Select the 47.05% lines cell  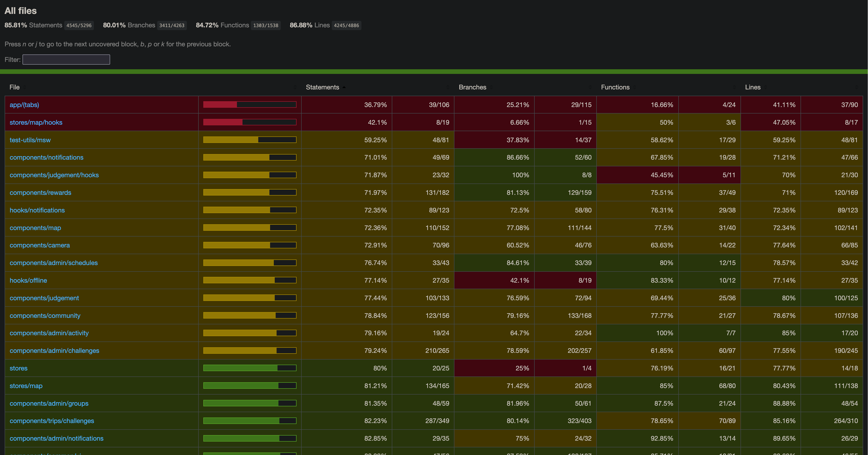point(771,122)
